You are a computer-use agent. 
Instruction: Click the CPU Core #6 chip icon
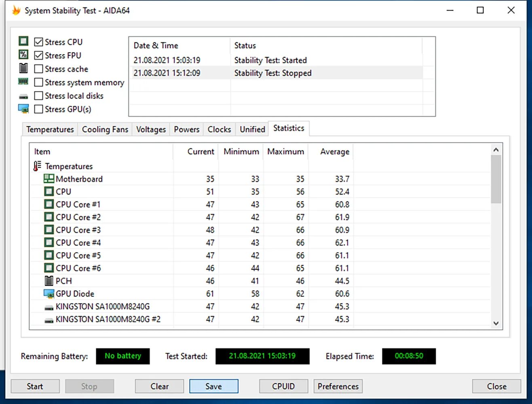(x=49, y=268)
